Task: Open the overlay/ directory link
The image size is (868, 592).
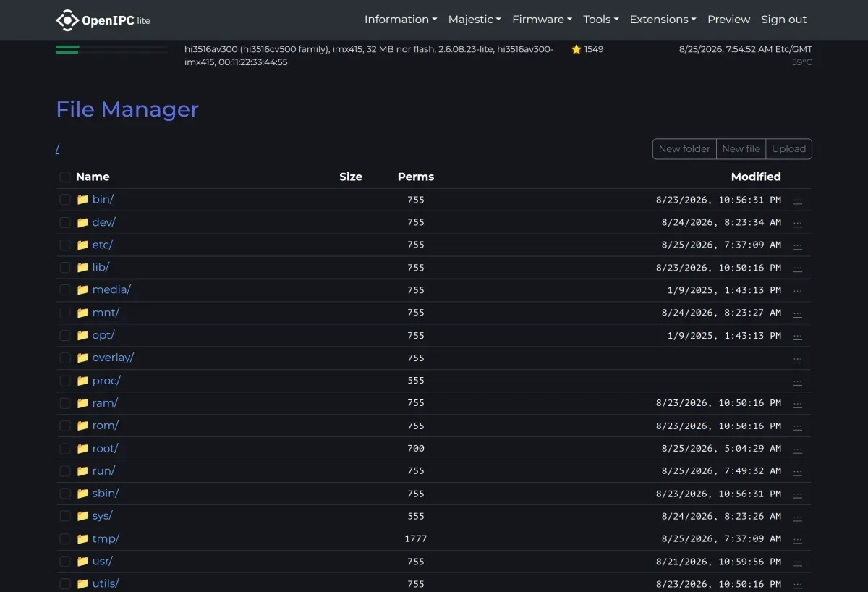Action: click(x=114, y=358)
